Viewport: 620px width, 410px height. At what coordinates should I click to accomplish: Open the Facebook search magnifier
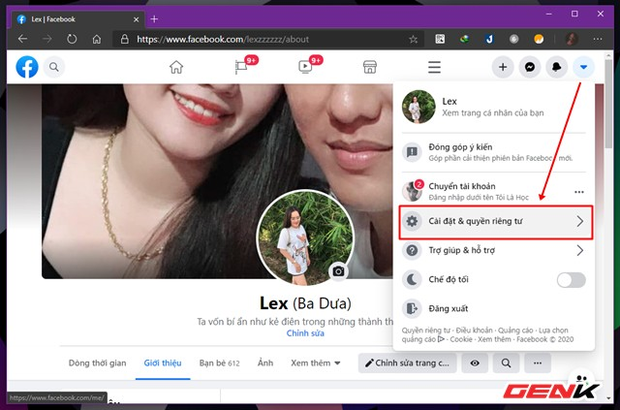54,67
